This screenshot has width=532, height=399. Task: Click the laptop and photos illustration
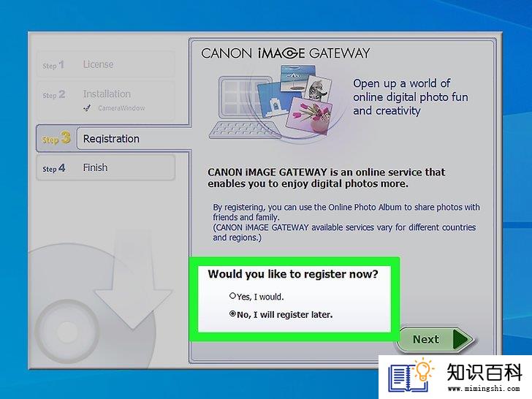270,102
